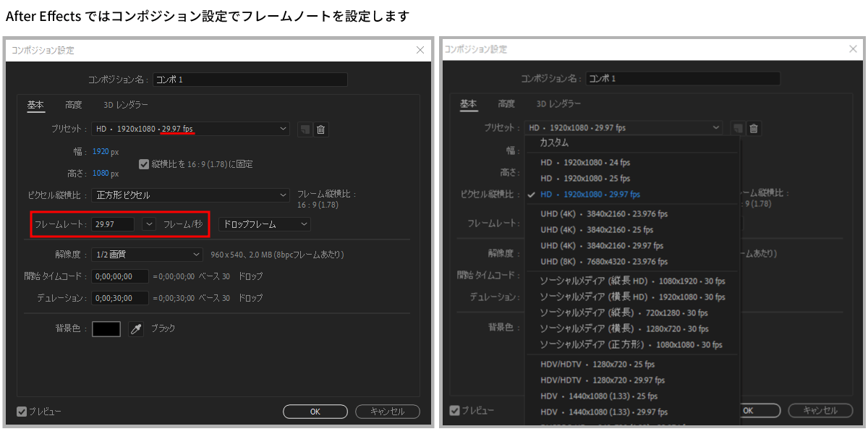This screenshot has height=434, width=868.
Task: Select HD 1920x1080 25 fps preset
Action: (x=632, y=179)
